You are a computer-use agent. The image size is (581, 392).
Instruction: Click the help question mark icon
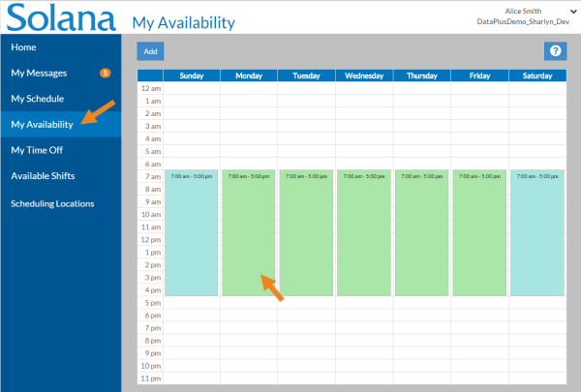click(555, 51)
